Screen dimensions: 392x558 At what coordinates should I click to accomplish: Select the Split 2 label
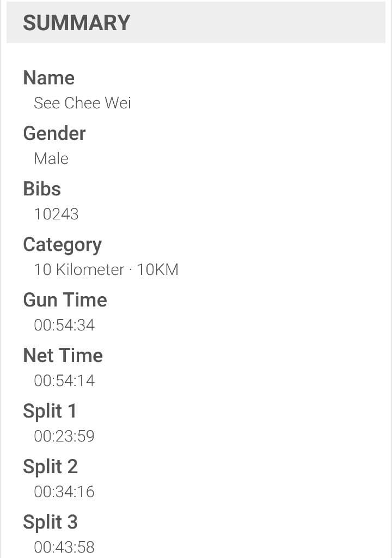[50, 467]
